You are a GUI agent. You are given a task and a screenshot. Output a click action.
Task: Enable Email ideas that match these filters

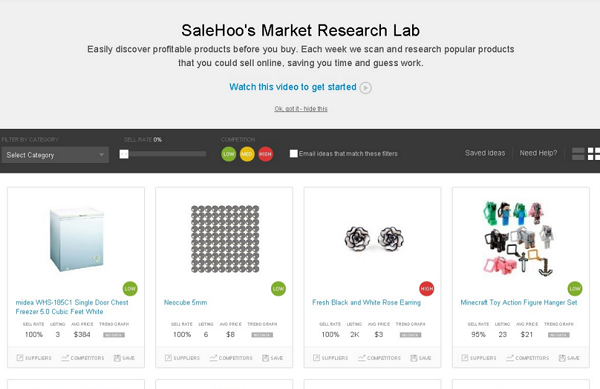293,154
